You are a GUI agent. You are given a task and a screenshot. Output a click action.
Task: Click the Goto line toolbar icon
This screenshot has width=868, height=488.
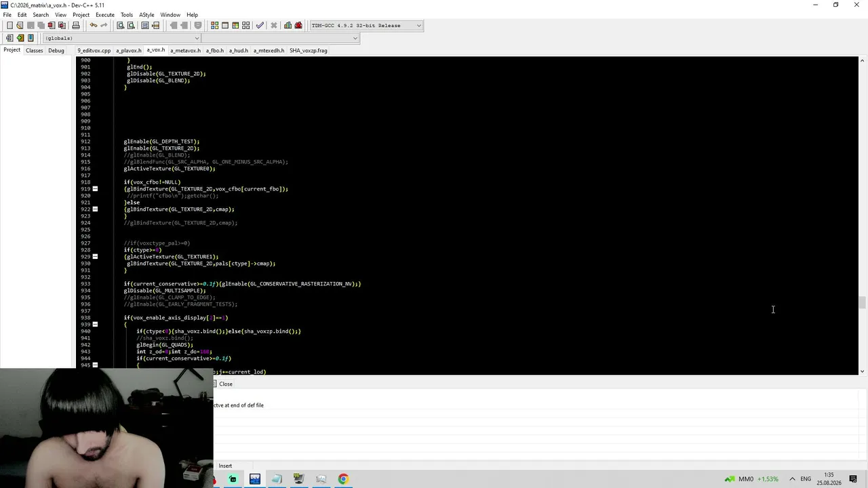coord(155,25)
